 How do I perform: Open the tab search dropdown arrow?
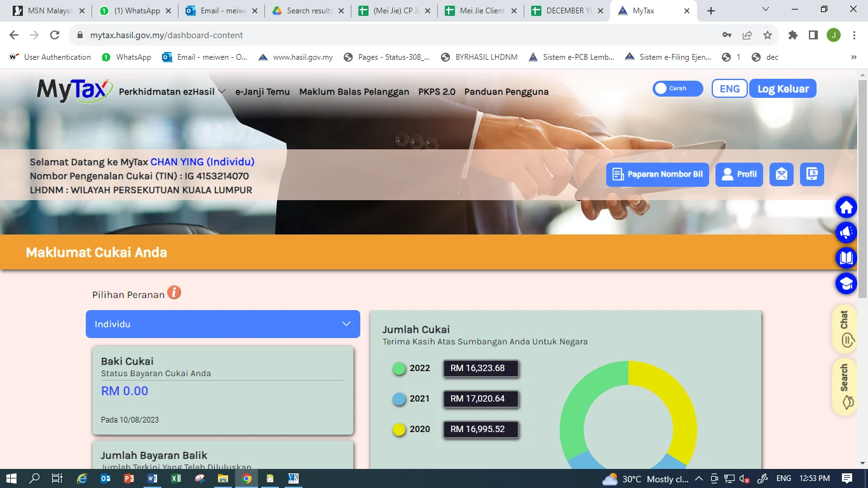[x=766, y=10]
